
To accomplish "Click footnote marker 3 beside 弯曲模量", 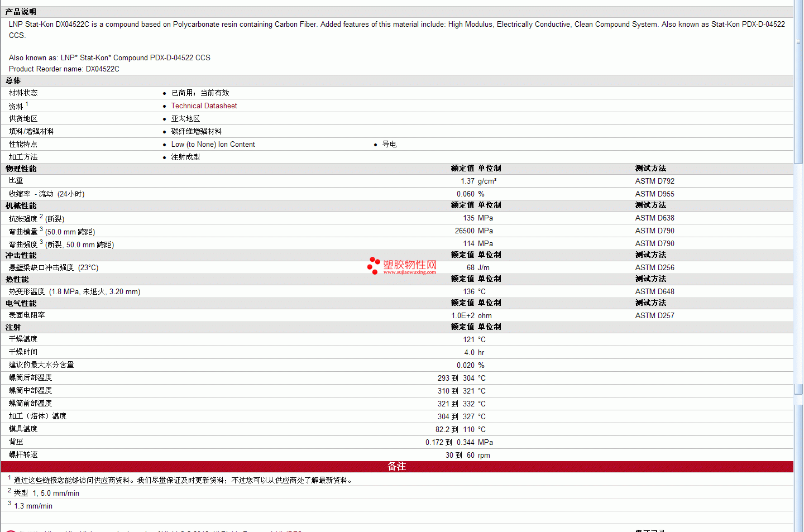I will click(41, 229).
